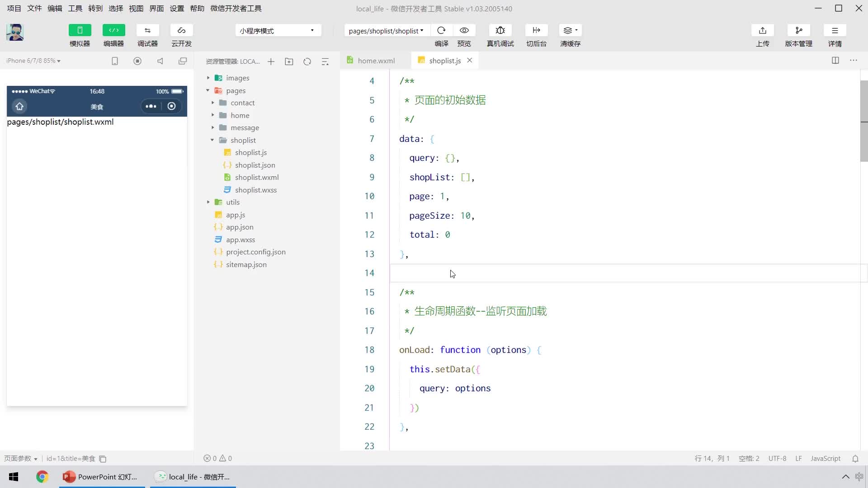
Task: Click the switch to background icon
Action: pos(536,30)
